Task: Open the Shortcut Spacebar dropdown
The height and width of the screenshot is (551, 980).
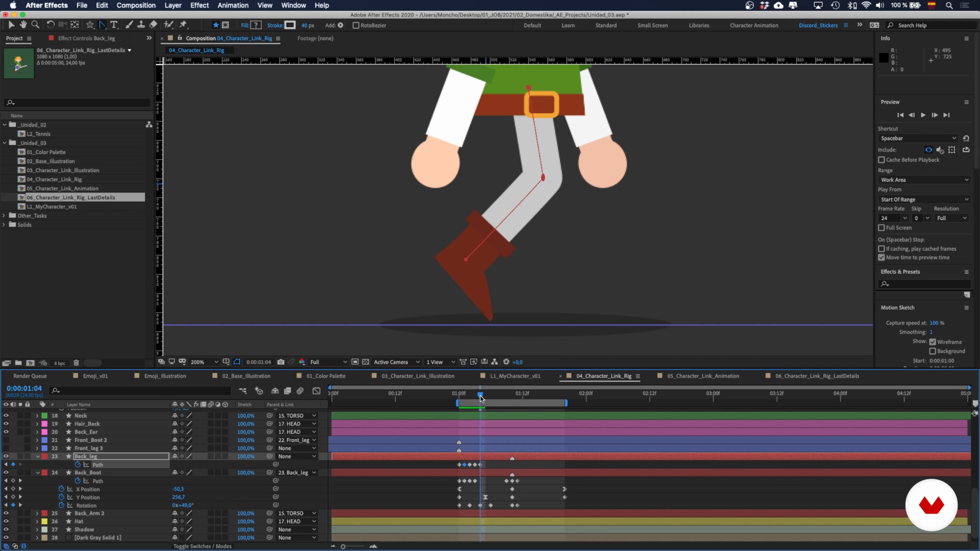Action: (918, 139)
